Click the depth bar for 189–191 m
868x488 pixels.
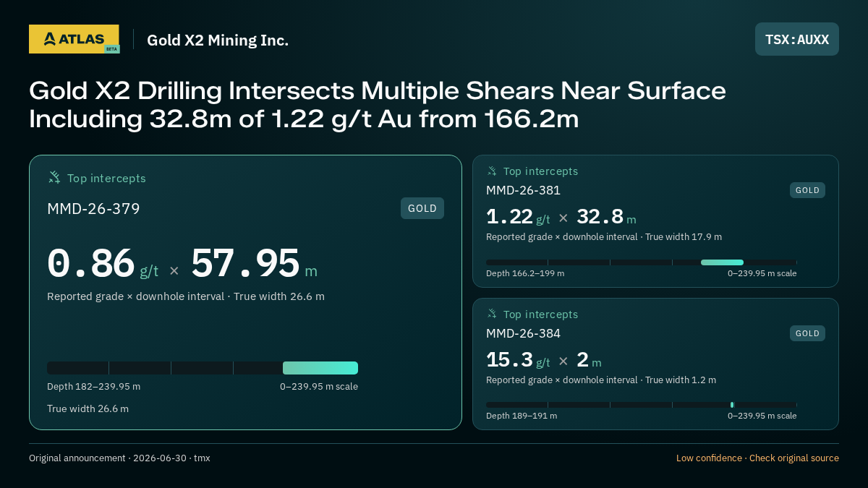pos(642,405)
